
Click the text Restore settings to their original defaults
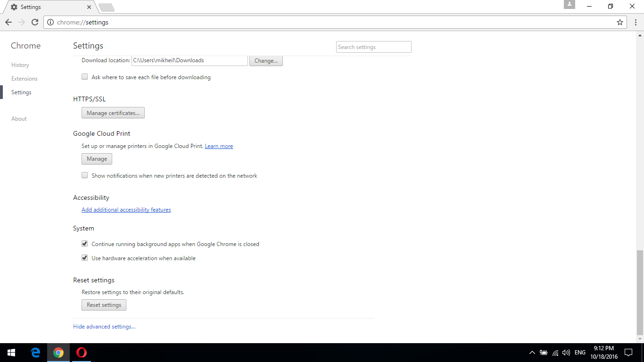click(x=133, y=292)
